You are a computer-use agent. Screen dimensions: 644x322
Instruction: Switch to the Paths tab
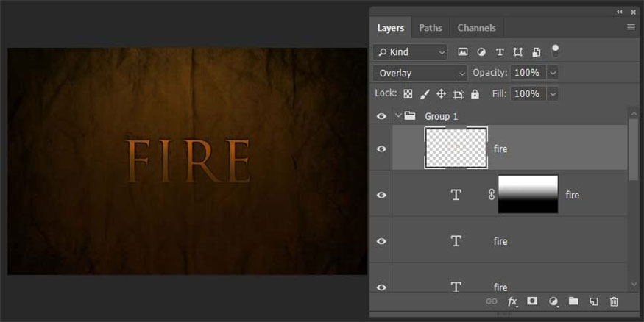(x=431, y=28)
